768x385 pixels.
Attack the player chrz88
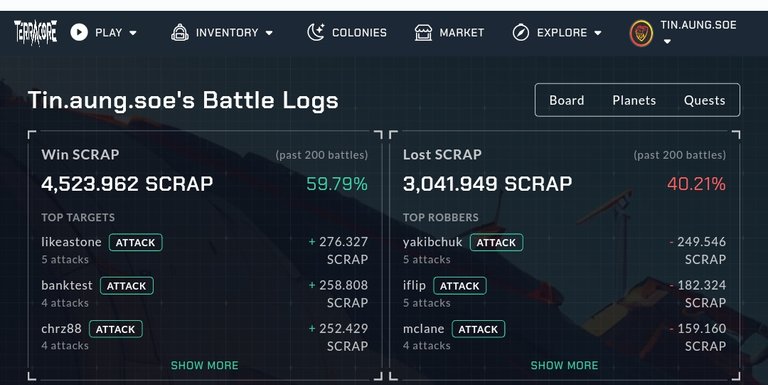point(116,329)
